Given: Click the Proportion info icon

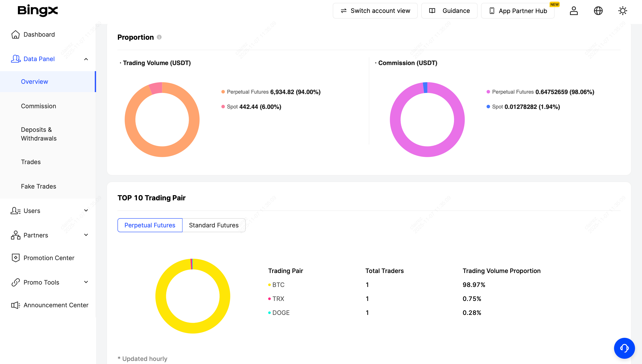Looking at the screenshot, I should 159,37.
